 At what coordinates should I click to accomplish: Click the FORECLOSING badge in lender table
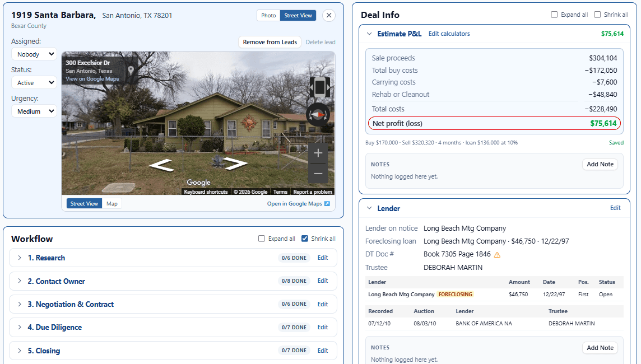[x=455, y=294]
